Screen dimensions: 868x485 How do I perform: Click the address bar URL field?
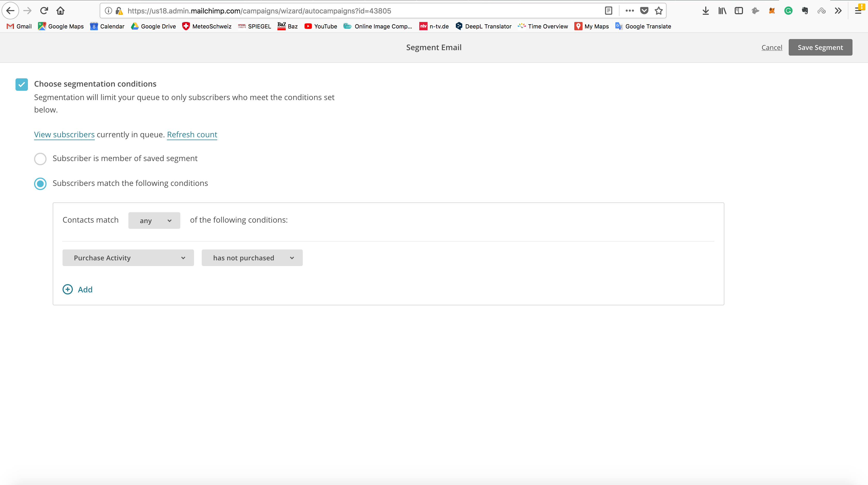point(361,11)
